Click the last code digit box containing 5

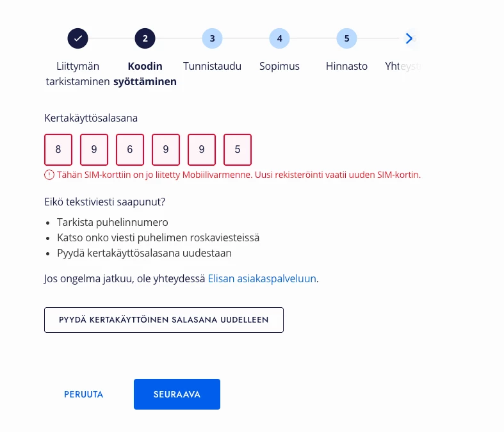coord(238,150)
